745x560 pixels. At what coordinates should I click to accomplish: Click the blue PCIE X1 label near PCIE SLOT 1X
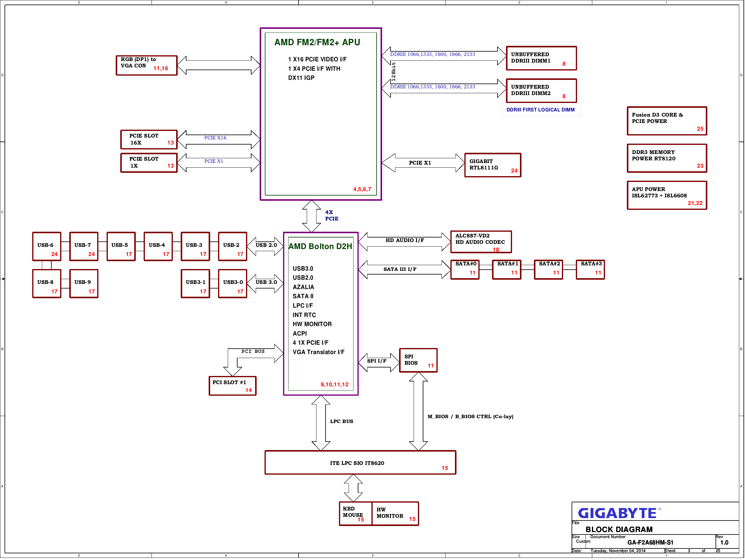click(214, 162)
